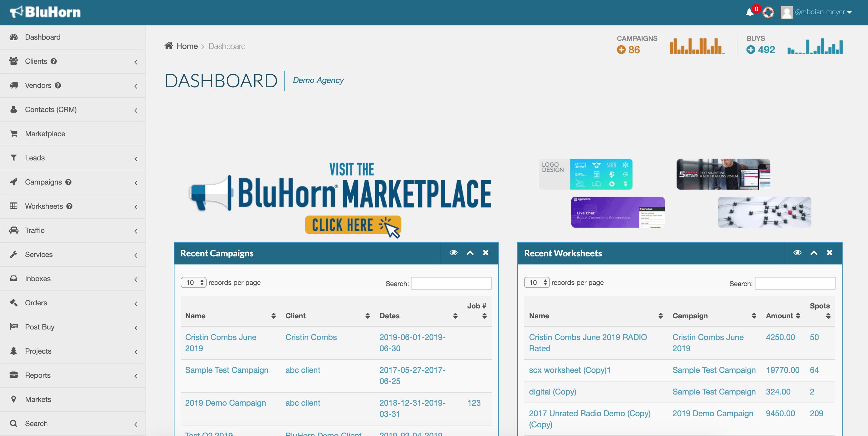The width and height of the screenshot is (868, 436).
Task: Open records per page dropdown in Recent Worksheets
Action: pos(537,283)
